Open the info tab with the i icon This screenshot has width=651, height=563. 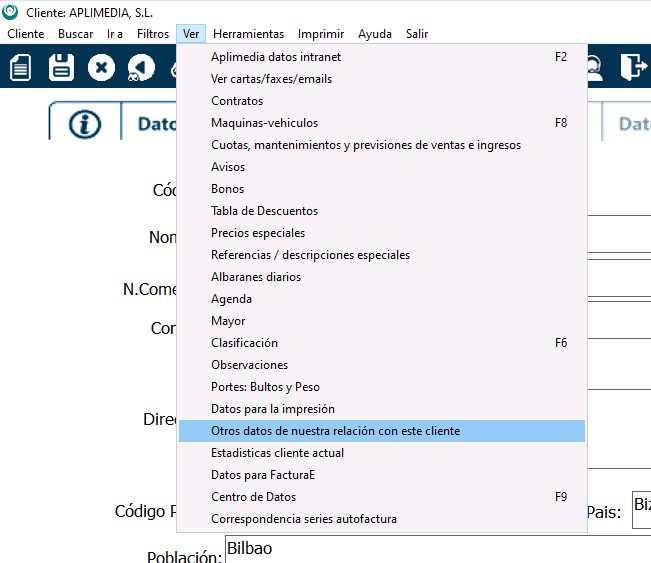(x=85, y=124)
